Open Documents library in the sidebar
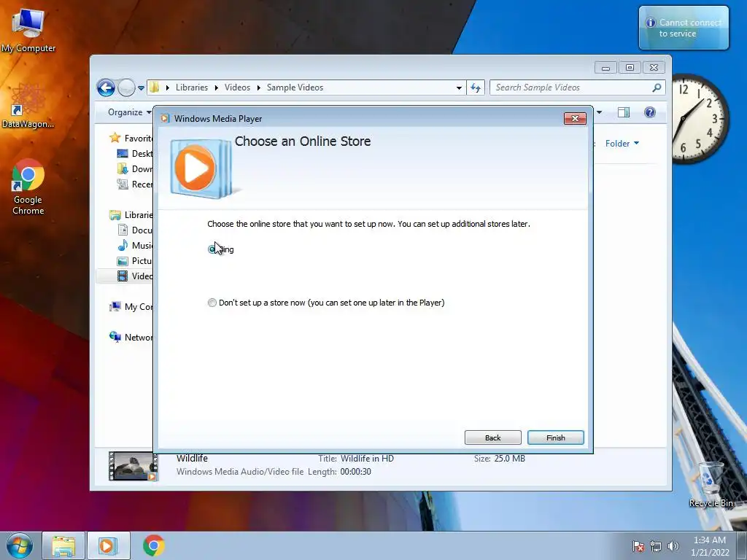747x560 pixels. [135, 230]
